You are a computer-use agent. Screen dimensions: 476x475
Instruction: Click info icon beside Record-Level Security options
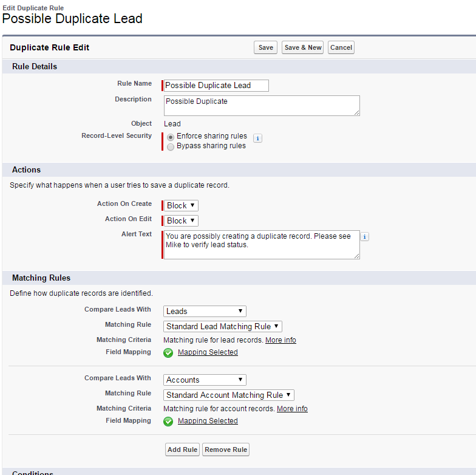(257, 138)
